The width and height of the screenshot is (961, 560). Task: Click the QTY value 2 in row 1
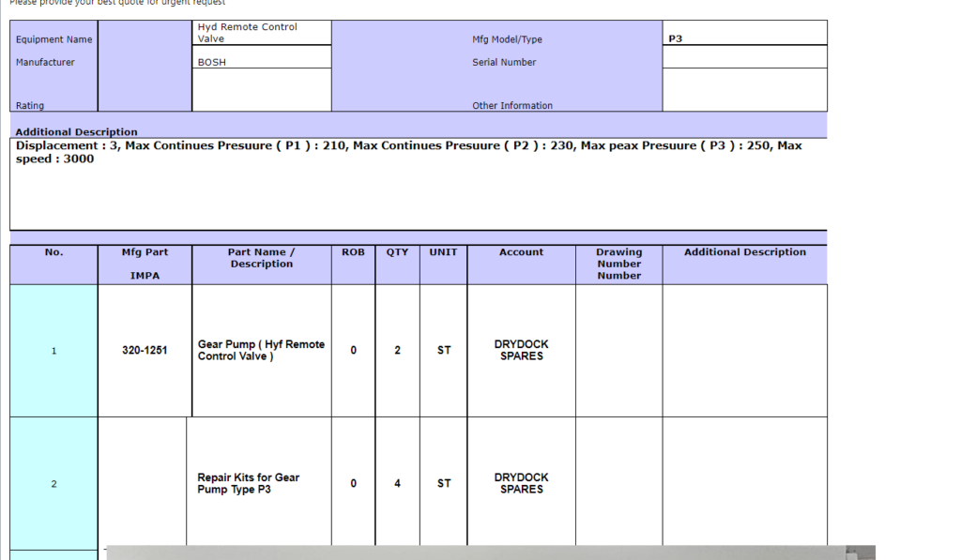tap(397, 351)
